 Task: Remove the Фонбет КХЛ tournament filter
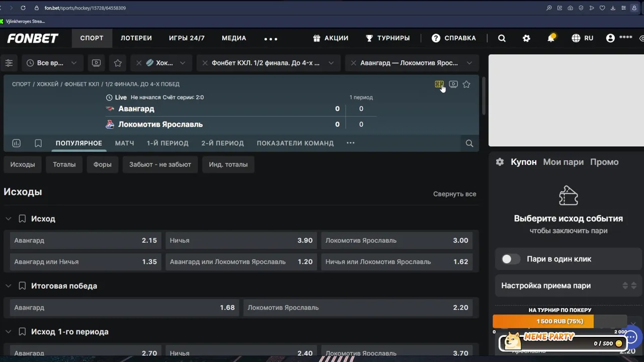coord(205,63)
